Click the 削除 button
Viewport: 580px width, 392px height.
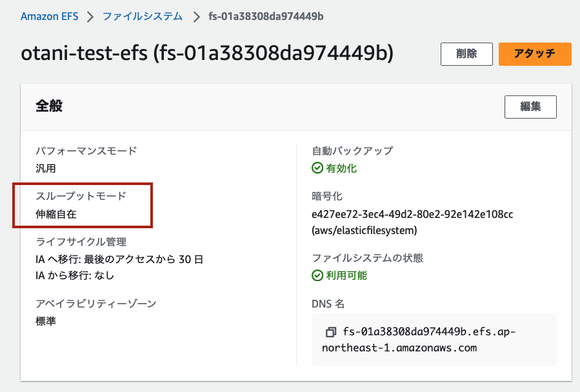tap(466, 54)
